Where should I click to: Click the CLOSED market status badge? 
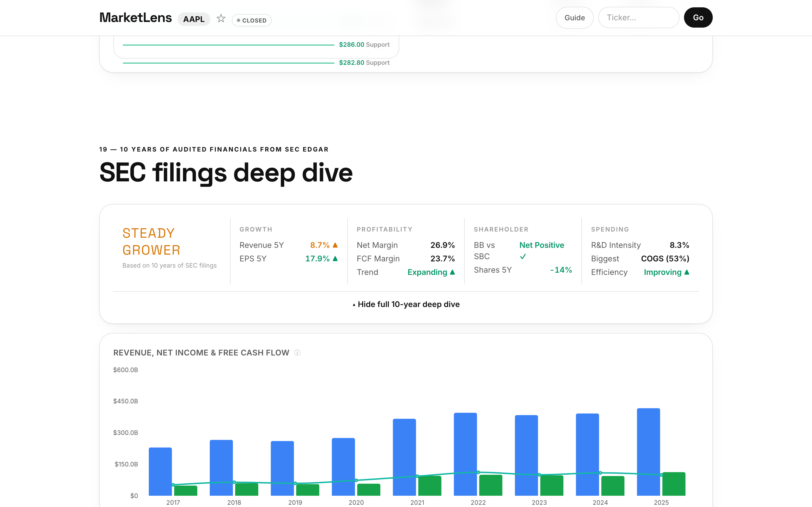(252, 20)
